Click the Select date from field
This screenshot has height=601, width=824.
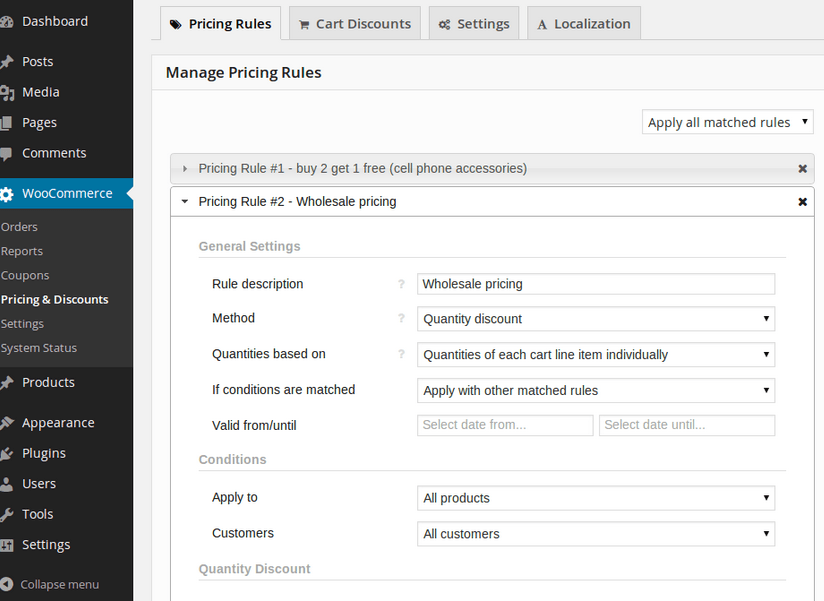(x=505, y=425)
